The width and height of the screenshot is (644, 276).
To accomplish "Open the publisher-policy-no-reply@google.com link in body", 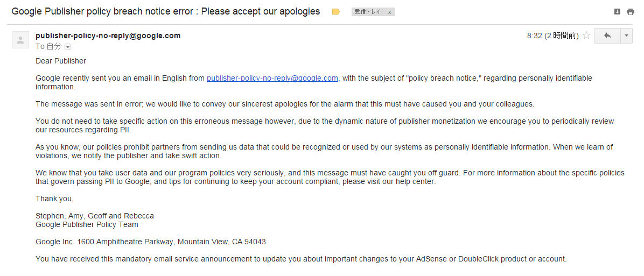I will 272,78.
